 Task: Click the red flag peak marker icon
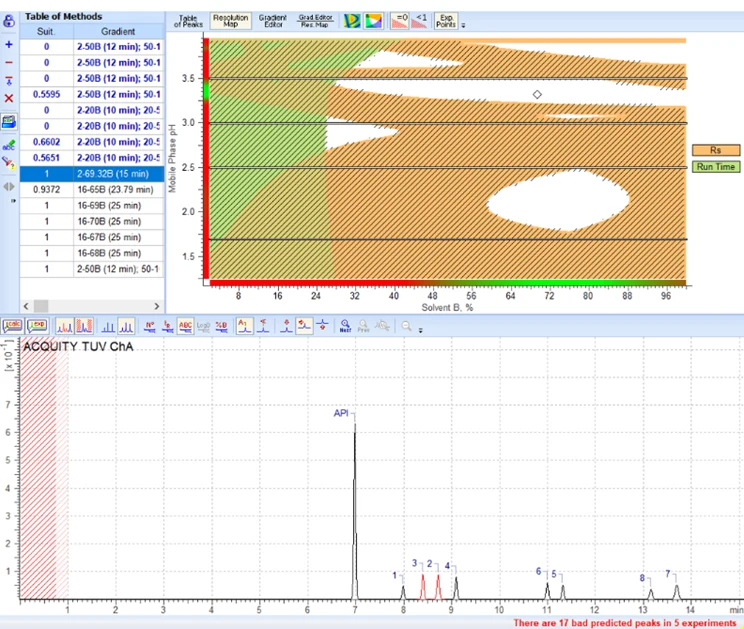[263, 326]
